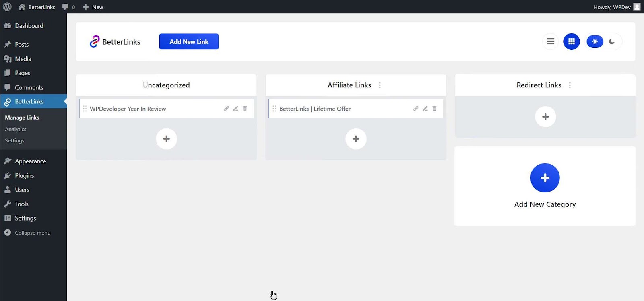Click the Add New Link button
The height and width of the screenshot is (301, 644).
click(x=189, y=41)
